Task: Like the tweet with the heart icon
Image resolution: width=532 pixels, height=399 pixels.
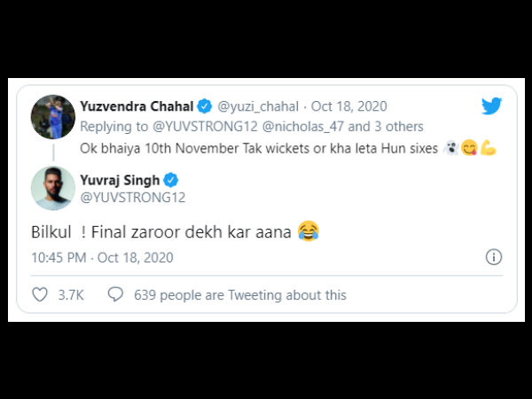Action: click(40, 294)
